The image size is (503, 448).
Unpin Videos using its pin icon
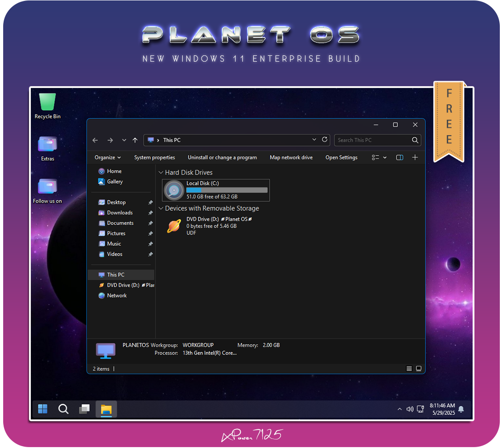coord(150,254)
